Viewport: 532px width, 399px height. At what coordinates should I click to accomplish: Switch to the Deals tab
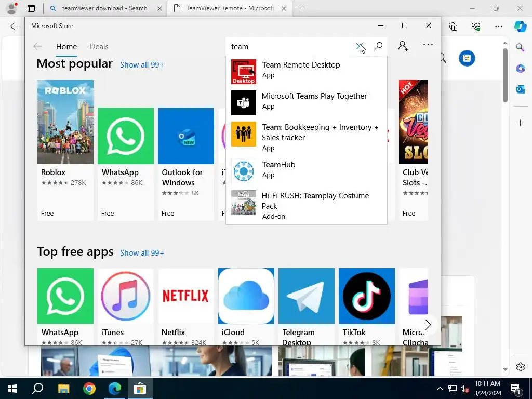pyautogui.click(x=99, y=46)
